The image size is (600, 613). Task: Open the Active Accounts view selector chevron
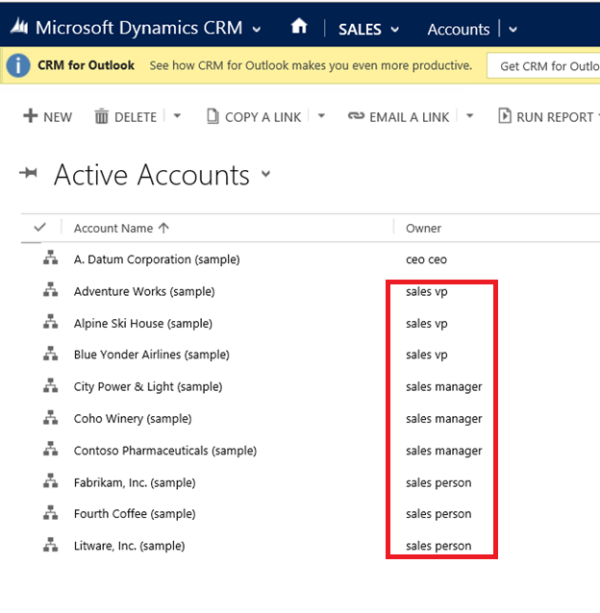(x=266, y=174)
